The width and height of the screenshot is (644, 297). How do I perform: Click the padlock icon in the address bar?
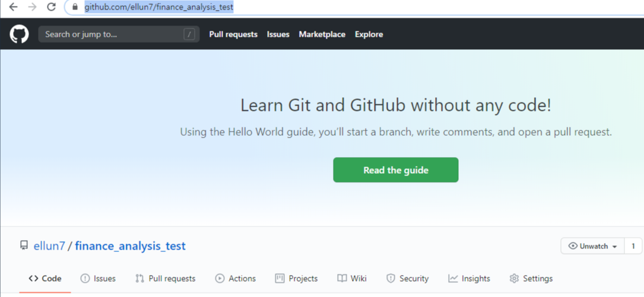coord(75,7)
